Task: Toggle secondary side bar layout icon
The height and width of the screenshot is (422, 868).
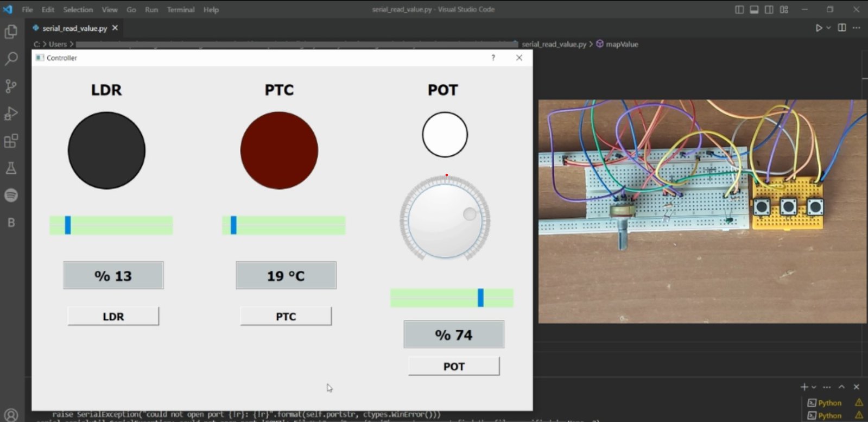Action: (769, 9)
